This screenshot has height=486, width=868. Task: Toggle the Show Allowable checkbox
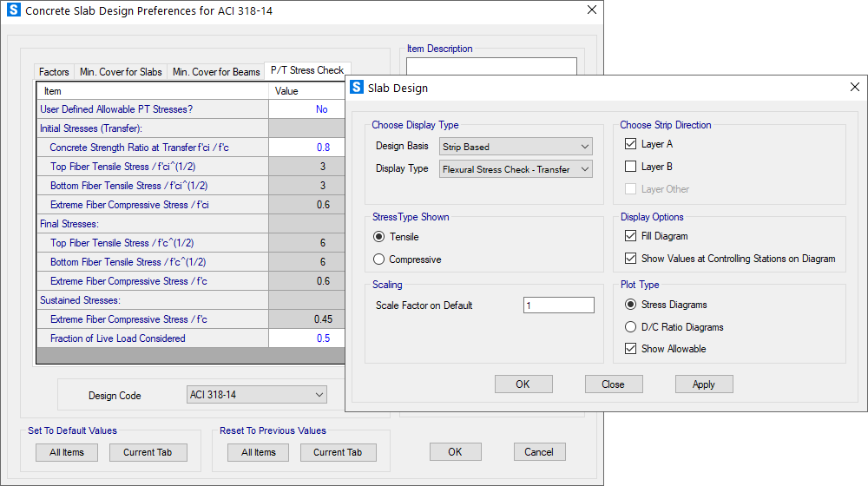(631, 349)
